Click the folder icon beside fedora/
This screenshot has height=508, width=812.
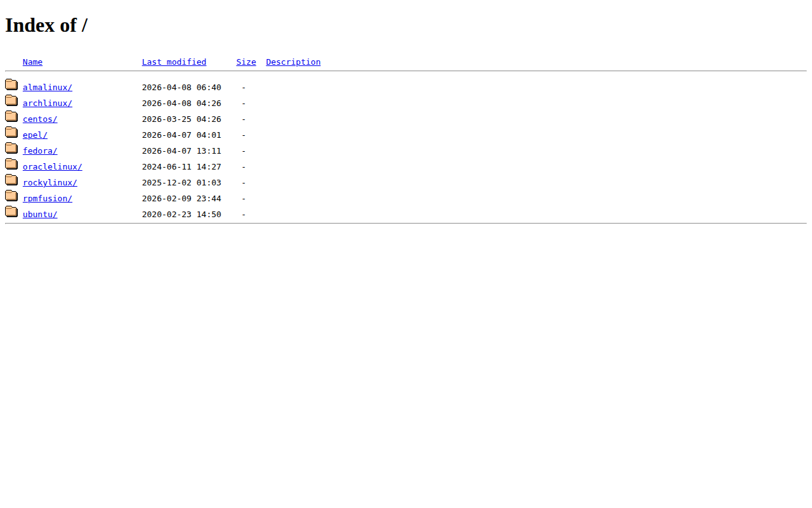[x=11, y=149]
